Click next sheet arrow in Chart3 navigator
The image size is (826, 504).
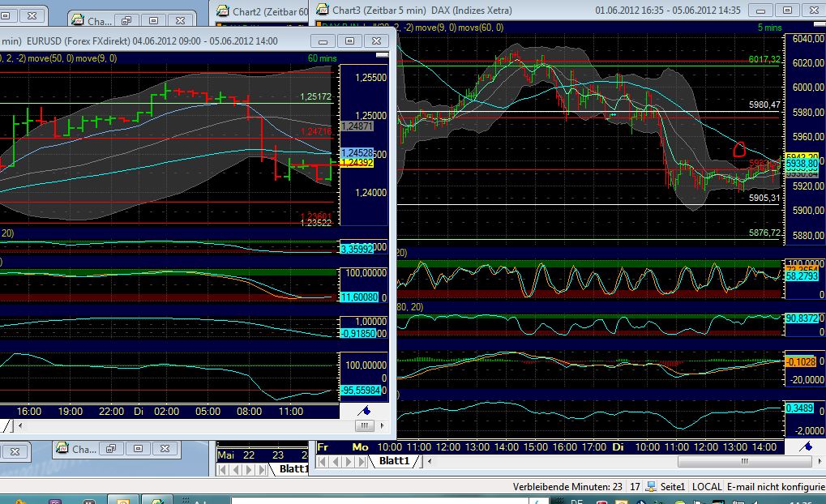point(349,461)
